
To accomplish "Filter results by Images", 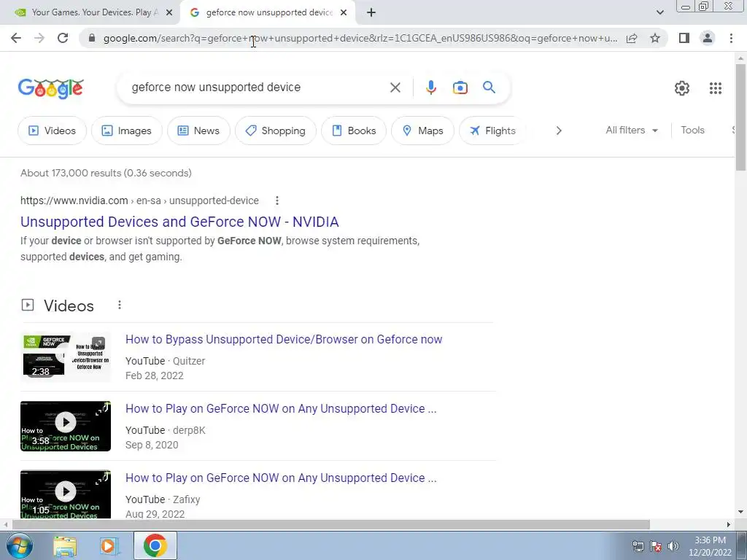I will point(127,131).
